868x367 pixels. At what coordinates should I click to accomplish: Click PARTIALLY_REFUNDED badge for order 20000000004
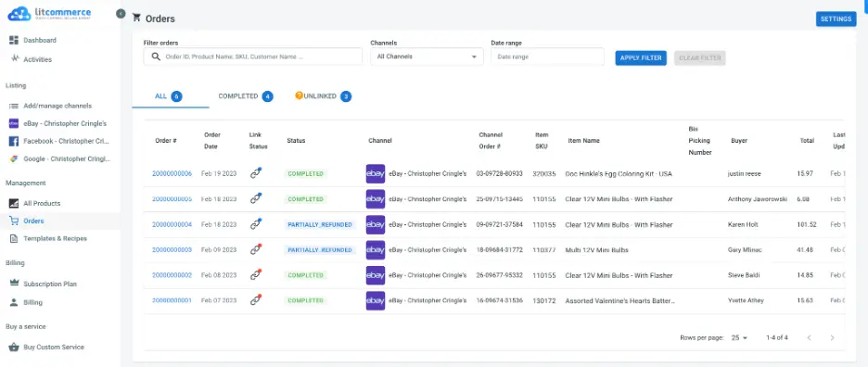click(x=320, y=224)
